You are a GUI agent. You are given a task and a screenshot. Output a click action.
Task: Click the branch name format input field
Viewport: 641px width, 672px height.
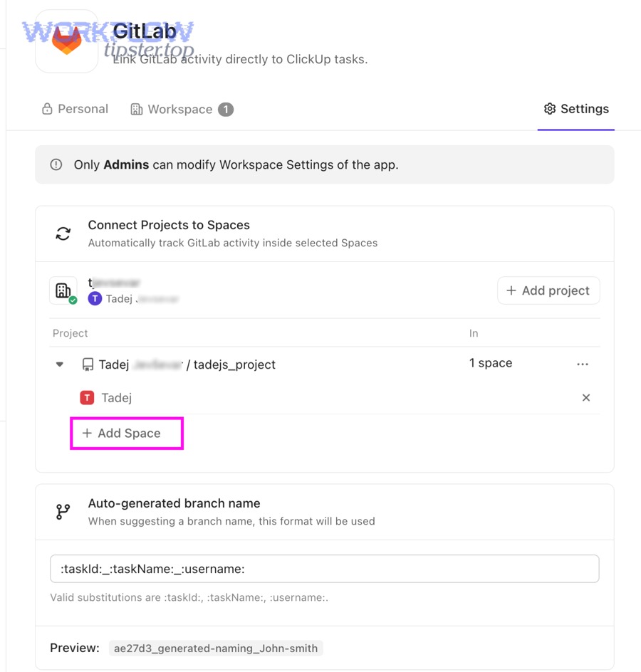324,569
